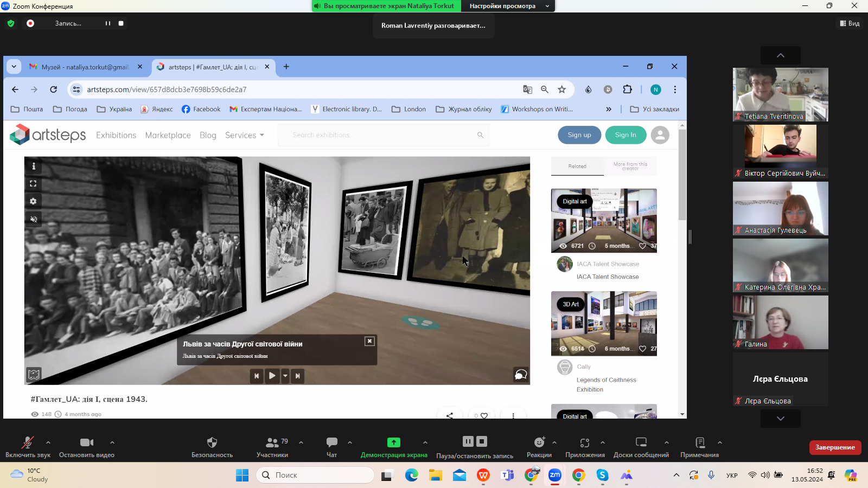Open Zoom Reactions
This screenshot has height=488, width=868.
coord(539,442)
